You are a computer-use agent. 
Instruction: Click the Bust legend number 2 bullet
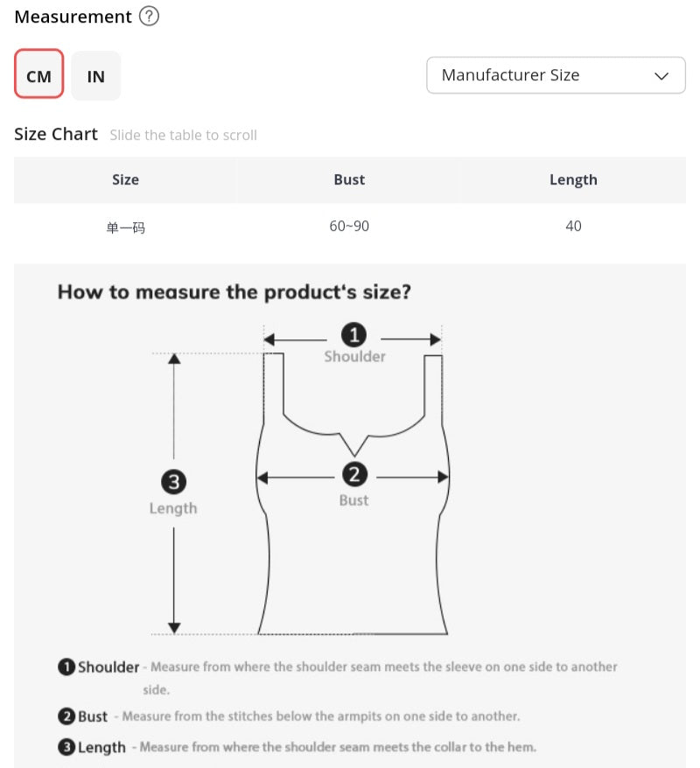tap(66, 716)
